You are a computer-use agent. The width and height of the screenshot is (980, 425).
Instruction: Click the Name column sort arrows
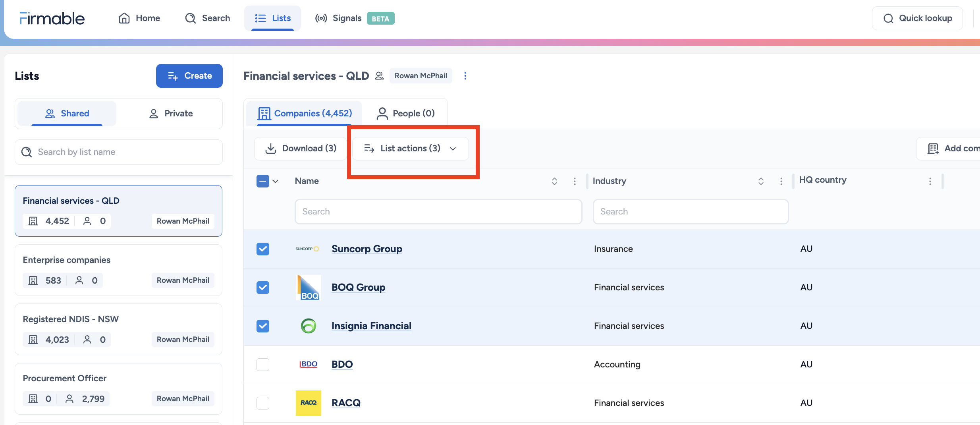pos(554,181)
